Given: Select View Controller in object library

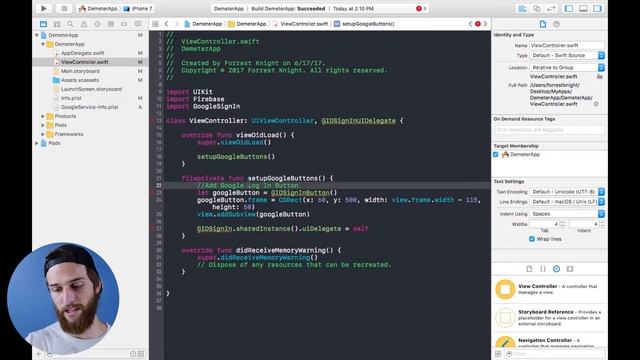Looking at the screenshot, I should 549,289.
